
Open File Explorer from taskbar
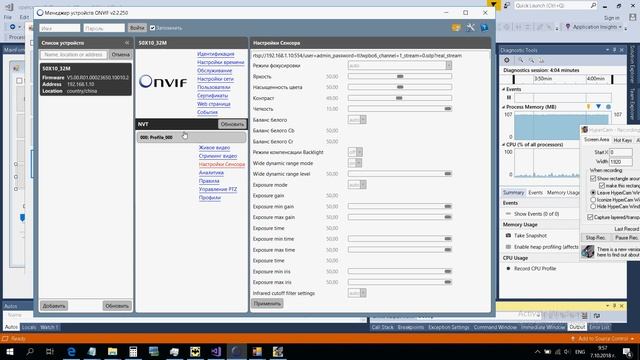coord(112,351)
